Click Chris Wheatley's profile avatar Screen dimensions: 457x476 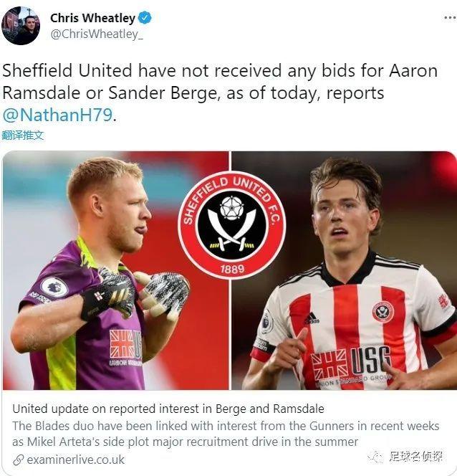(x=21, y=26)
